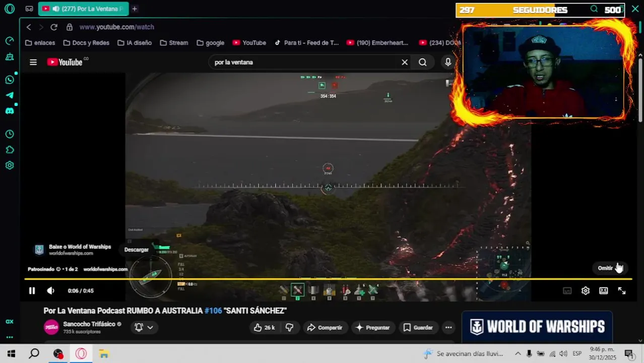This screenshot has width=644, height=363.
Task: Expand hidden system tray icons
Action: 518,354
